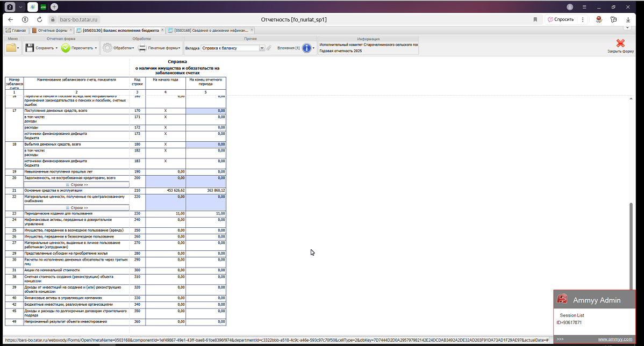This screenshot has width=644, height=346.
Task: Click the blue info circle icon
Action: click(306, 48)
